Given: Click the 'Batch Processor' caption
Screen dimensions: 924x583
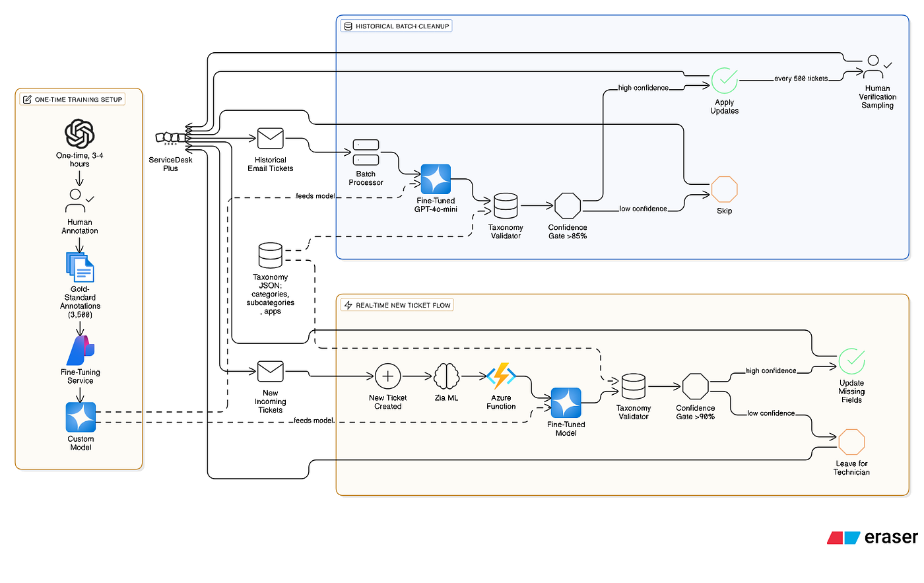Looking at the screenshot, I should [366, 178].
